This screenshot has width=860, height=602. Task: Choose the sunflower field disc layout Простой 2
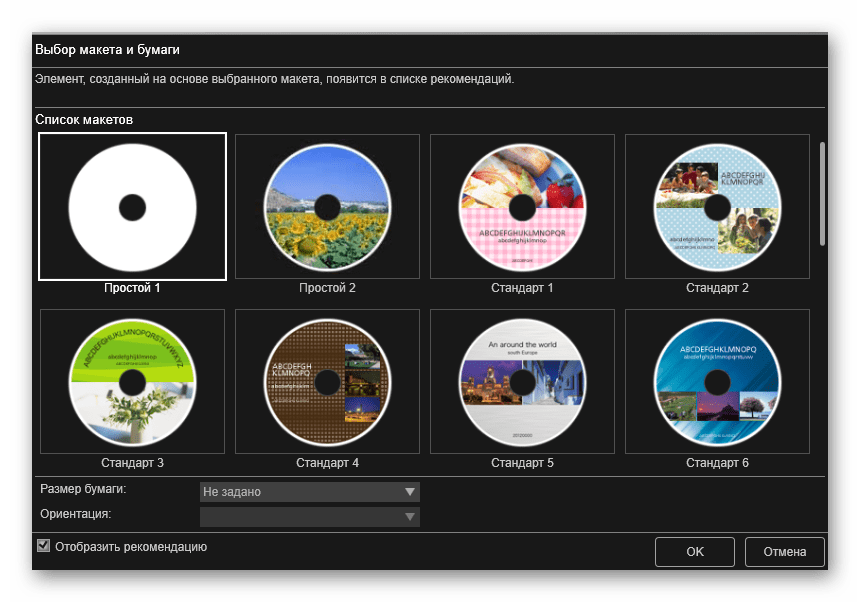(x=327, y=207)
